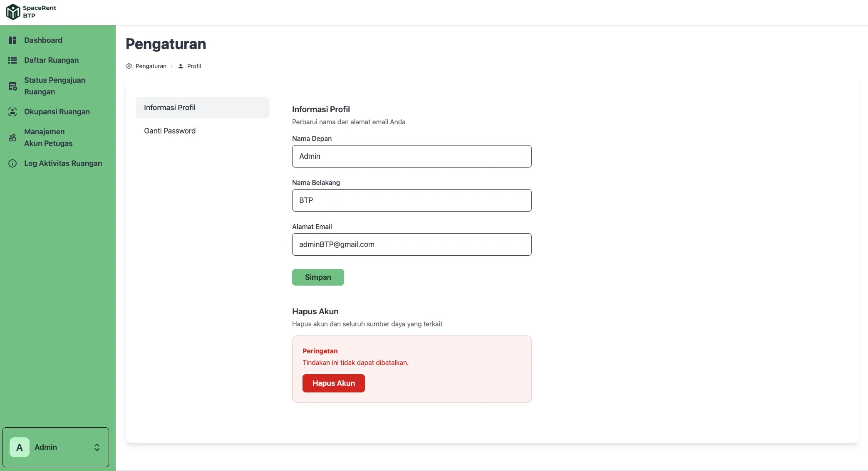Select the Informasi Profil tab

click(202, 108)
